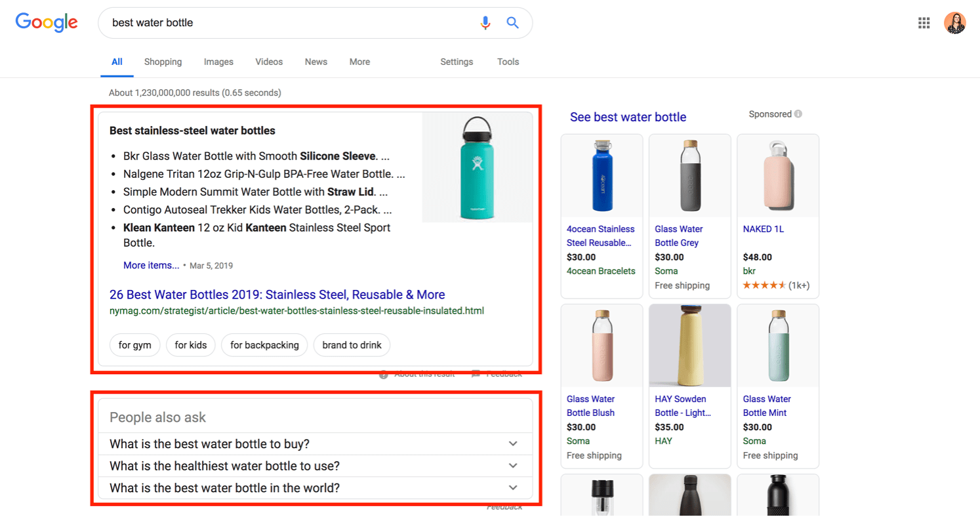Image resolution: width=980 pixels, height=517 pixels.
Task: Click the 'People also ask' heading
Action: tap(157, 417)
